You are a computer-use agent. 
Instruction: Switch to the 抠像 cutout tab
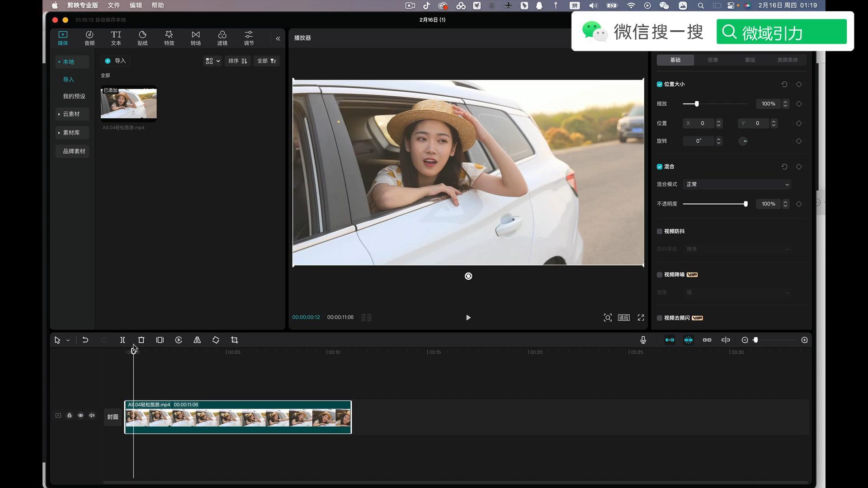pos(712,60)
